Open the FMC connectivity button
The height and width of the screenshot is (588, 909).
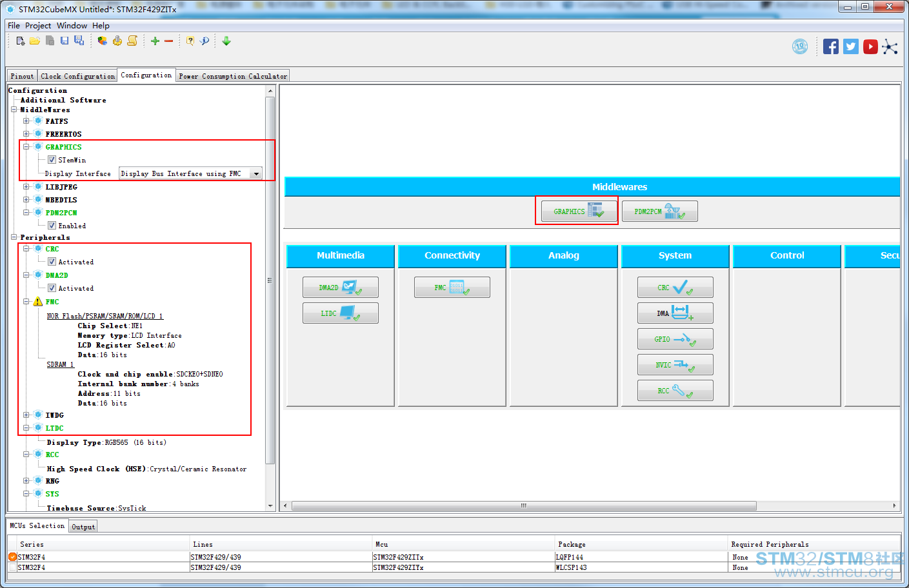(x=452, y=288)
